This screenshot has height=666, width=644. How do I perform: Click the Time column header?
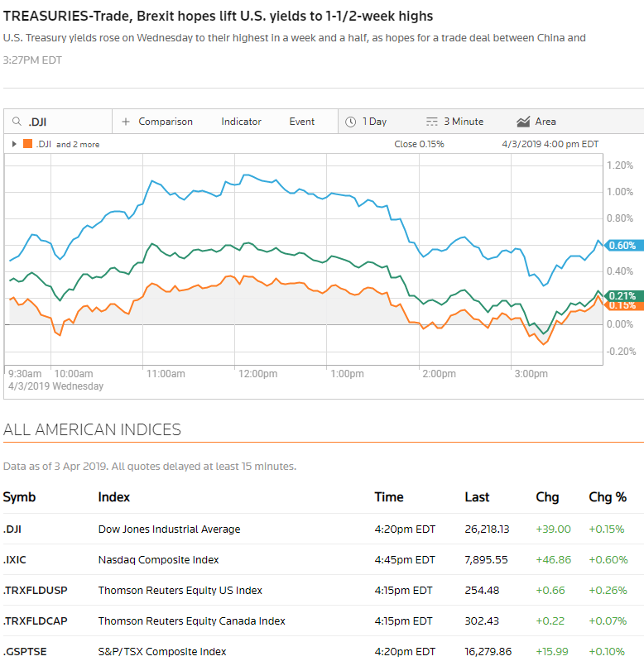[x=389, y=497]
